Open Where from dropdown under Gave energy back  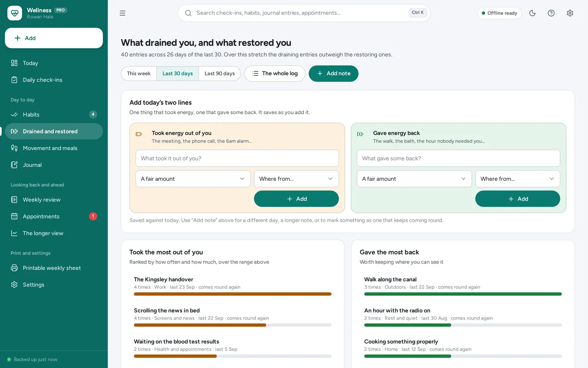point(518,179)
